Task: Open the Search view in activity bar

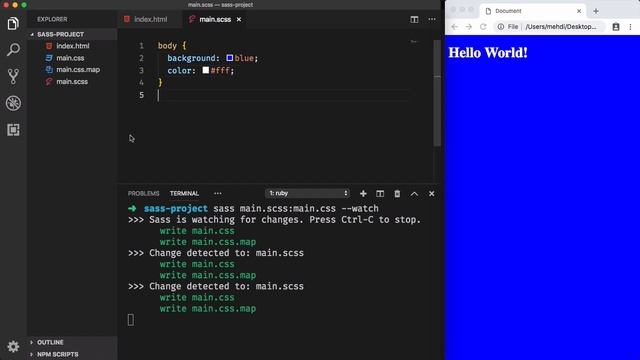Action: pyautogui.click(x=13, y=50)
